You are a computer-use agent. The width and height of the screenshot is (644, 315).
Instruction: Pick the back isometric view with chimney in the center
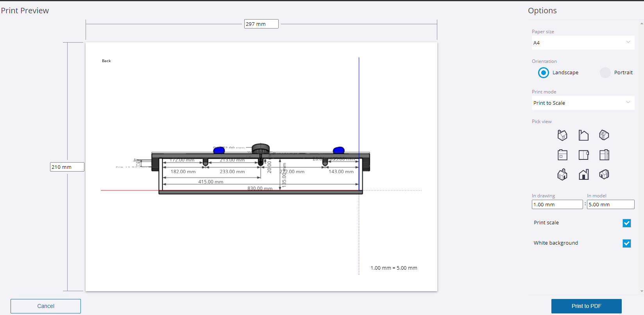pyautogui.click(x=604, y=135)
